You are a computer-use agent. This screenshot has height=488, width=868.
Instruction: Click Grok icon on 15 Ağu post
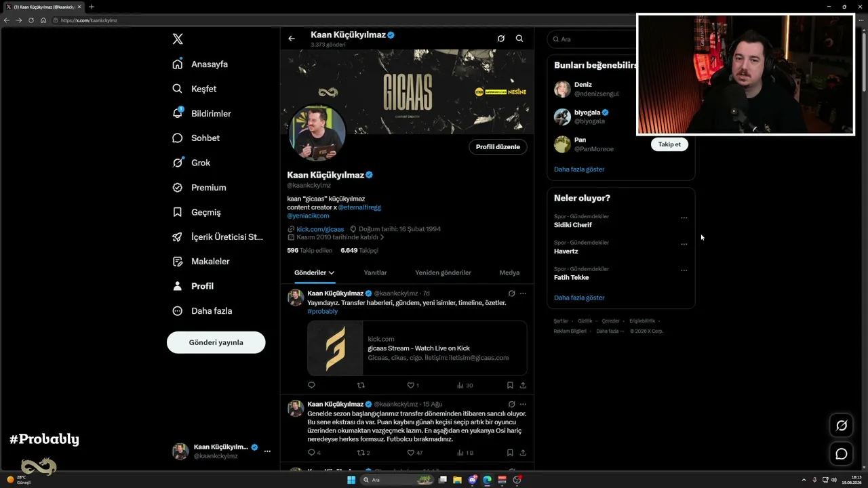(511, 404)
